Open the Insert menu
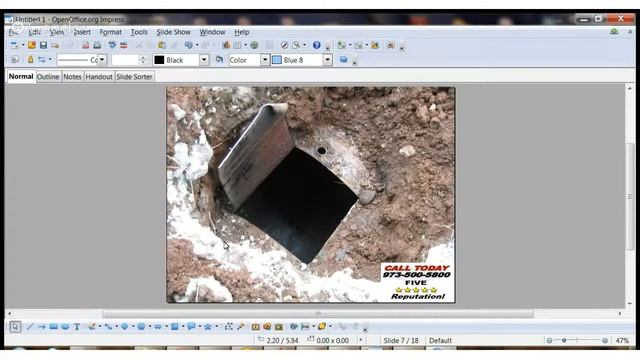Viewport: 640px width, 360px height. click(82, 32)
